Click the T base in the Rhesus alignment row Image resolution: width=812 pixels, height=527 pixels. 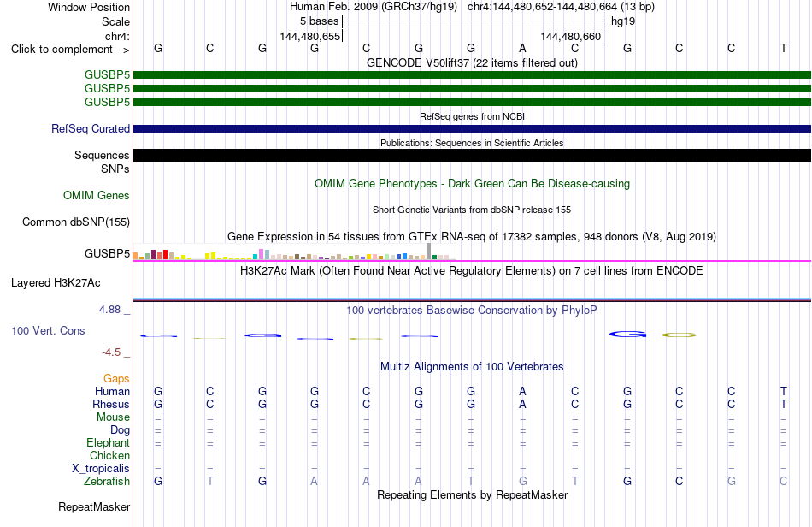pos(784,404)
